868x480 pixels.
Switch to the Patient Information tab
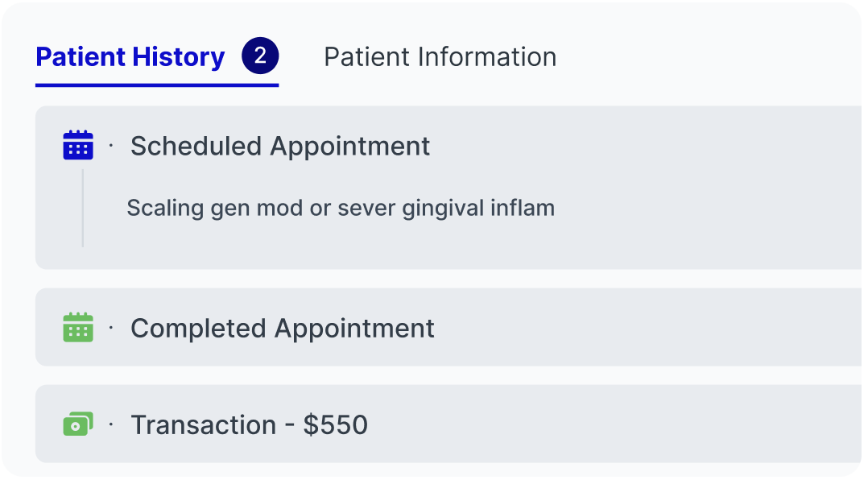pos(440,56)
